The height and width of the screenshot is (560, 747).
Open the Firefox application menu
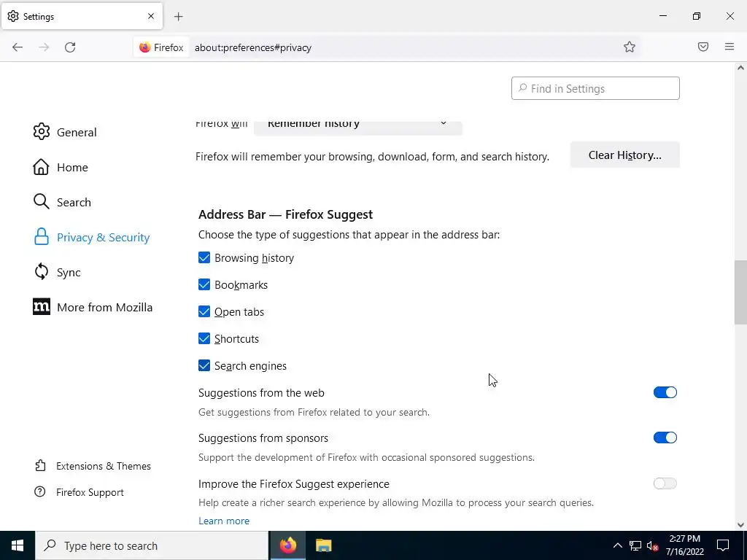(729, 47)
